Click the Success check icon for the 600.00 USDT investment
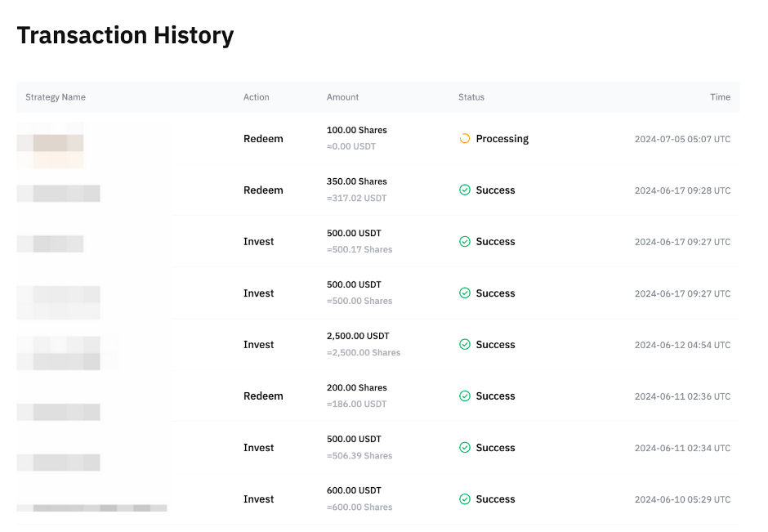The height and width of the screenshot is (532, 768). click(464, 499)
